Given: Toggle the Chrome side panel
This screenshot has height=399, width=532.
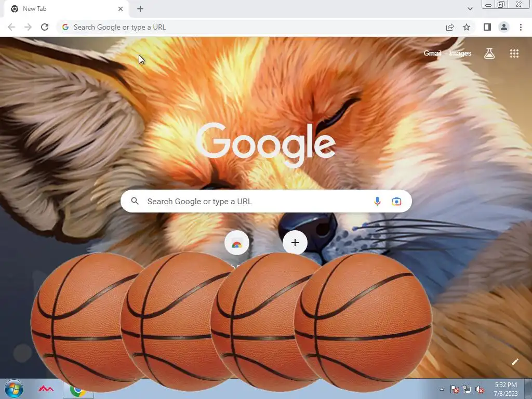Looking at the screenshot, I should [487, 27].
